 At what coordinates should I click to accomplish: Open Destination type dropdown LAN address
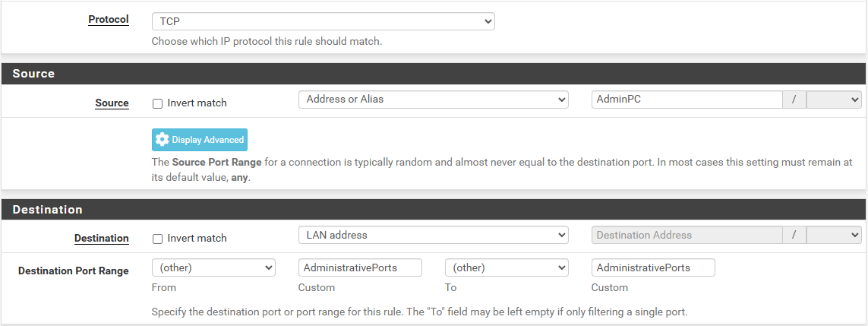(434, 236)
